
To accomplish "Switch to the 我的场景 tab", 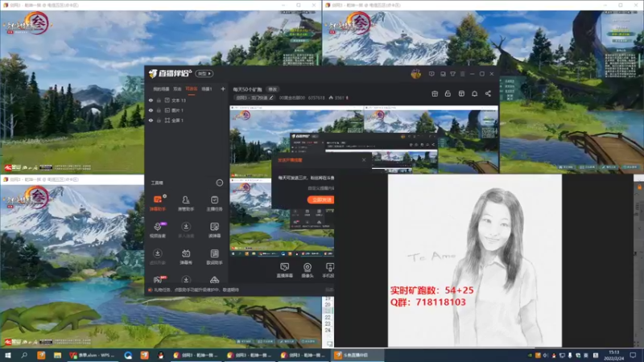I will tap(161, 88).
